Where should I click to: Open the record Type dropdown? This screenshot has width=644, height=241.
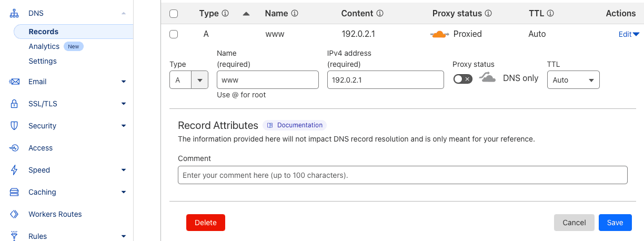point(188,80)
